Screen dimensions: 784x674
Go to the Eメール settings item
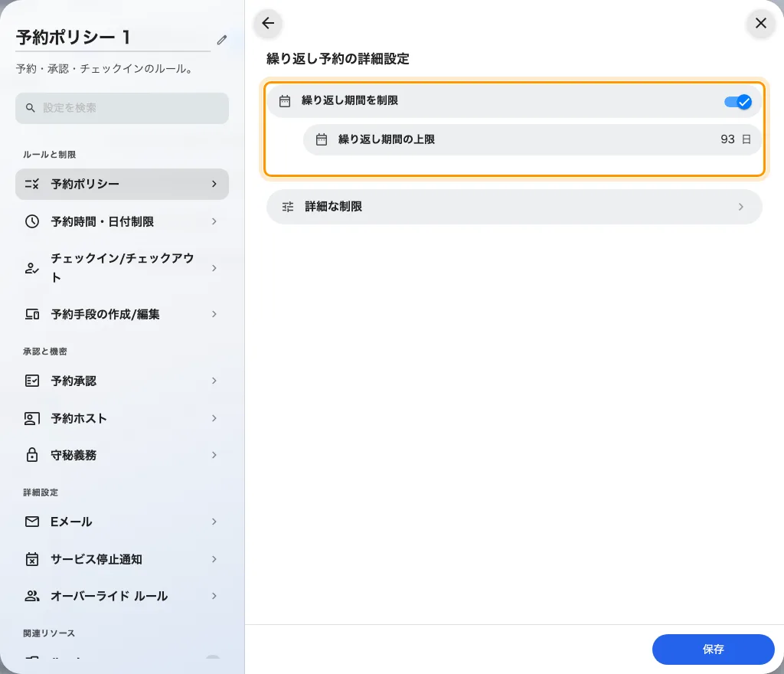(122, 522)
